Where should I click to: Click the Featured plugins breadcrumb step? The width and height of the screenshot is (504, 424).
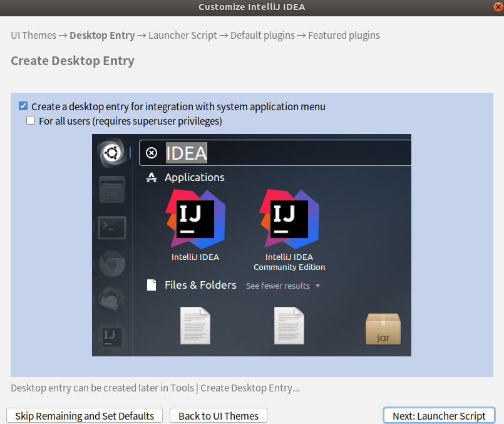click(x=344, y=35)
